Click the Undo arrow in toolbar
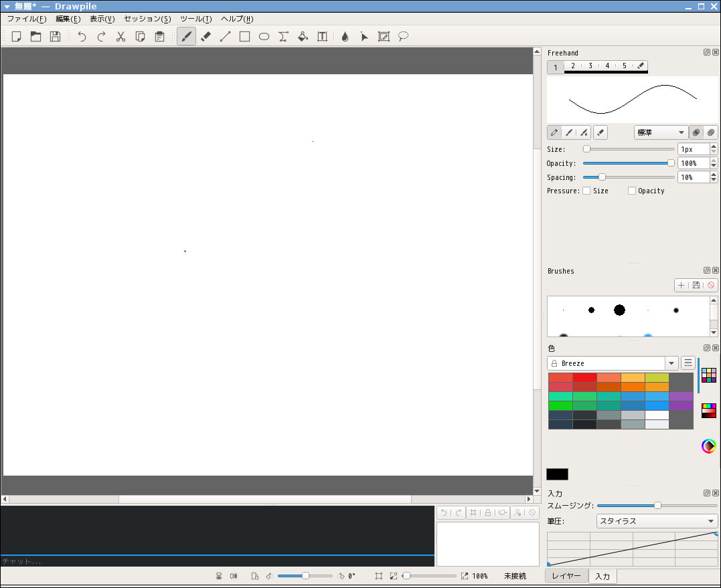The height and width of the screenshot is (588, 721). tap(82, 37)
